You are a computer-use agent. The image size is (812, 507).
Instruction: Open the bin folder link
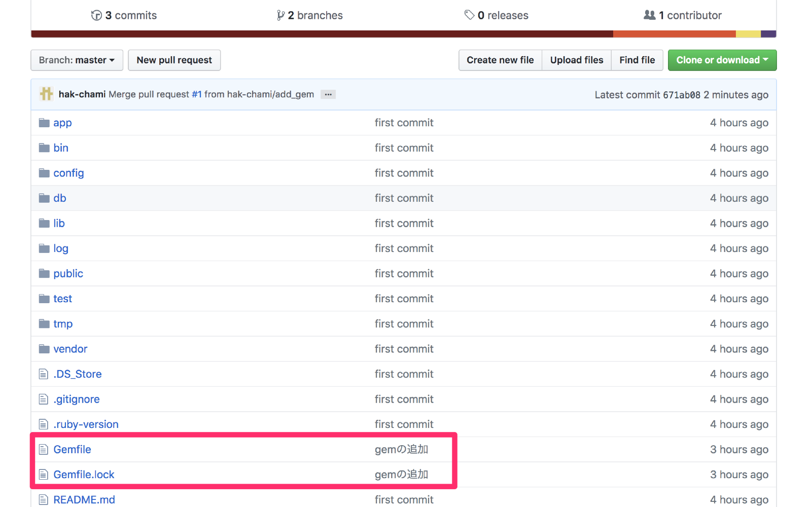click(x=61, y=148)
